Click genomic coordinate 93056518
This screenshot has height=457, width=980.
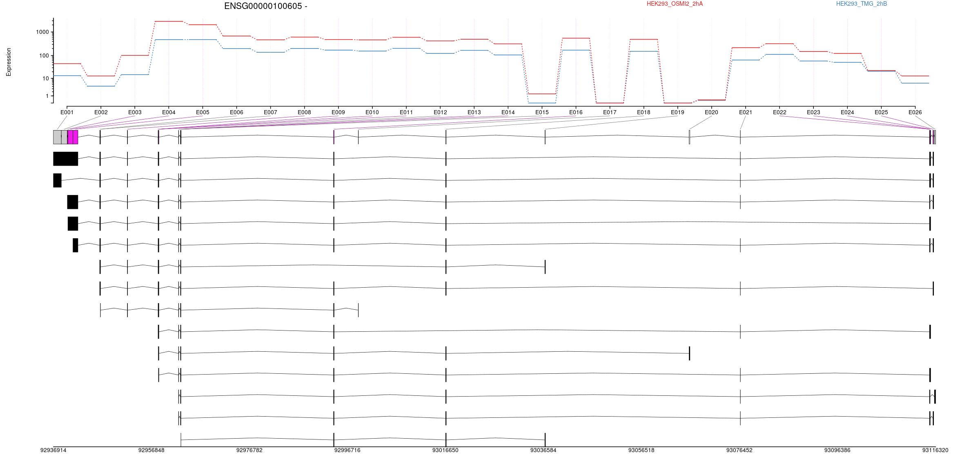(641, 450)
